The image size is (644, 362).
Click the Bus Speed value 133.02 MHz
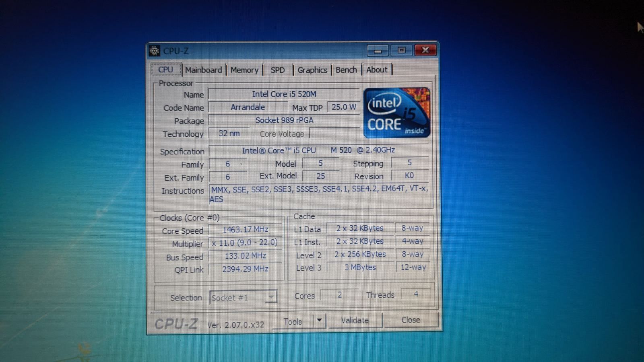click(246, 256)
